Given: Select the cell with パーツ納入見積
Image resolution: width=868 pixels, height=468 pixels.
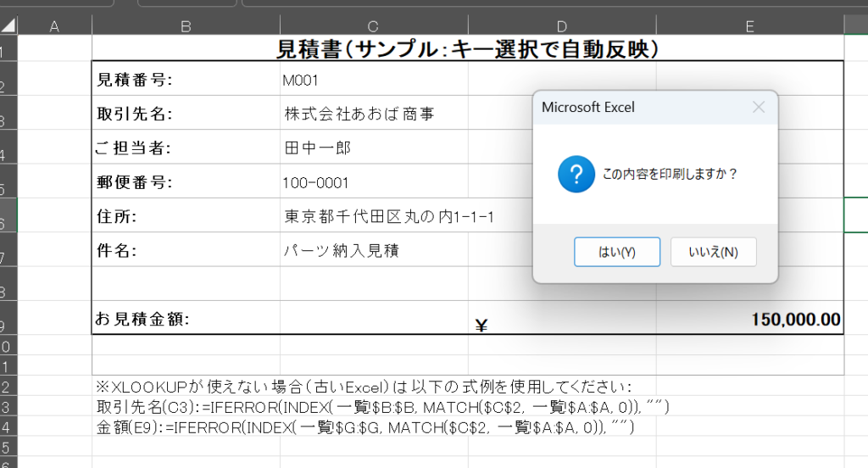Looking at the screenshot, I should point(373,250).
